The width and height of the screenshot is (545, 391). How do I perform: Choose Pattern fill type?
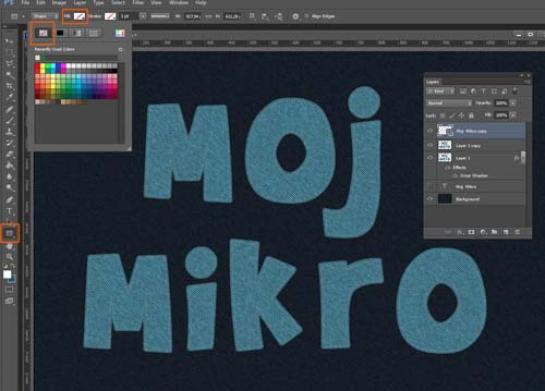[x=93, y=33]
